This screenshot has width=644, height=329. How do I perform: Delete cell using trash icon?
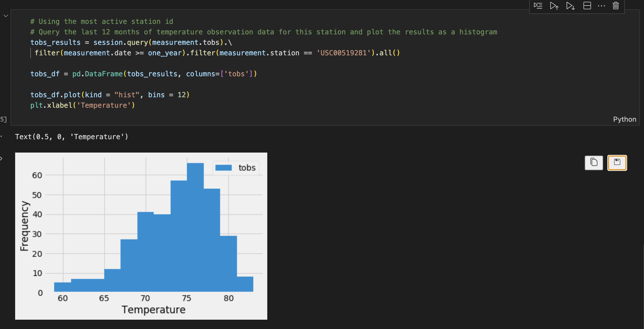615,6
